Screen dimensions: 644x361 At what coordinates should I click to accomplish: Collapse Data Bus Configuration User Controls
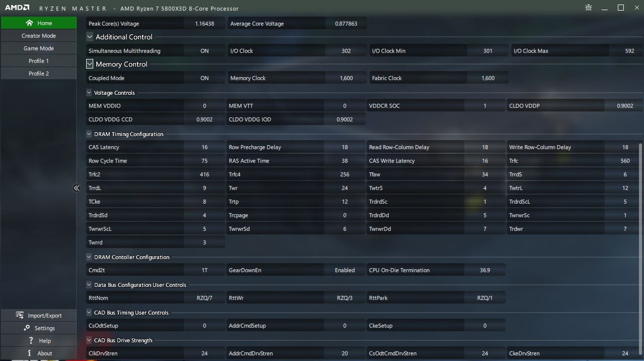pos(90,285)
